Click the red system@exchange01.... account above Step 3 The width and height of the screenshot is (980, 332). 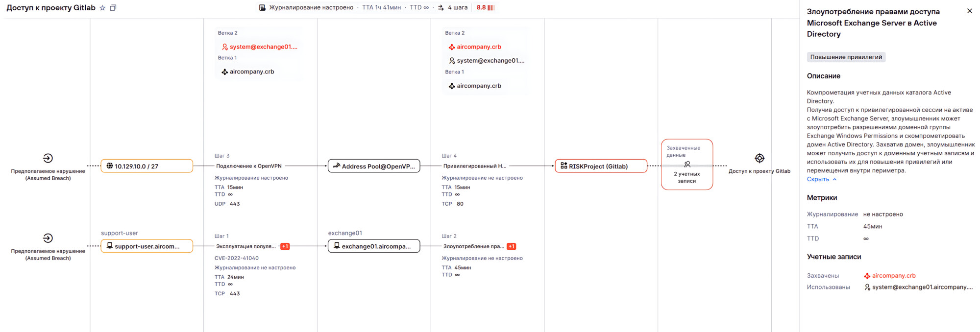click(259, 47)
